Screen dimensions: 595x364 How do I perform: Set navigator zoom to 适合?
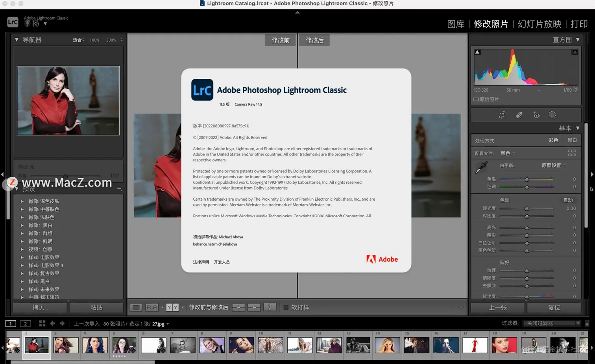(77, 40)
